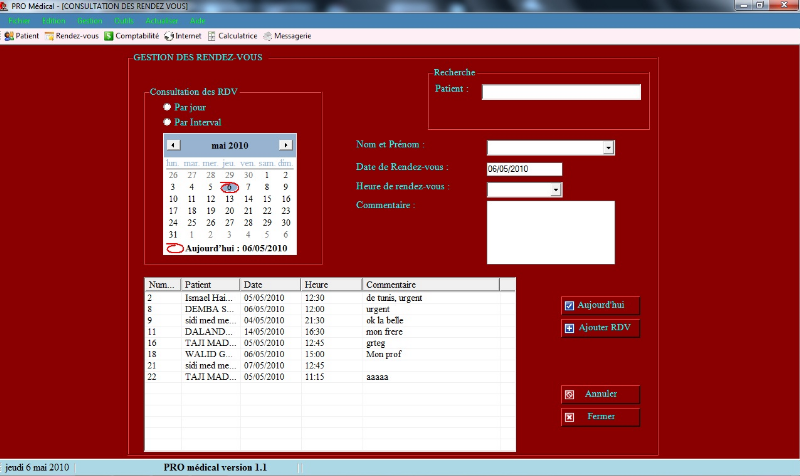The width and height of the screenshot is (800, 476).
Task: Select the 'Par Interval' radio option
Action: 167,121
